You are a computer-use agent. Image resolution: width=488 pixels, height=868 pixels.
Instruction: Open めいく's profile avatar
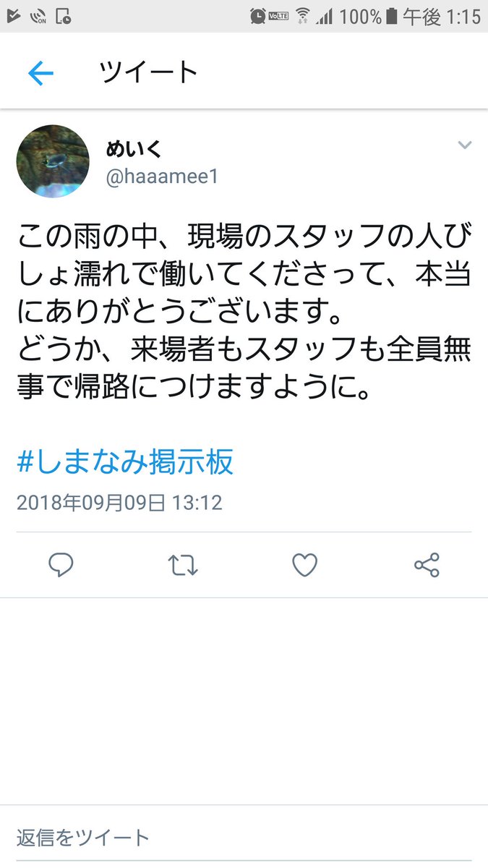(x=53, y=161)
